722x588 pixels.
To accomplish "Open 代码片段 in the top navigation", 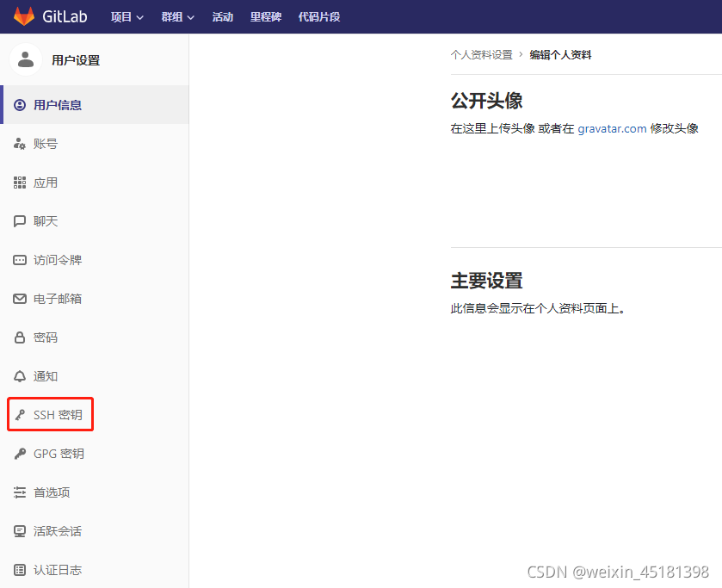I will tap(319, 17).
